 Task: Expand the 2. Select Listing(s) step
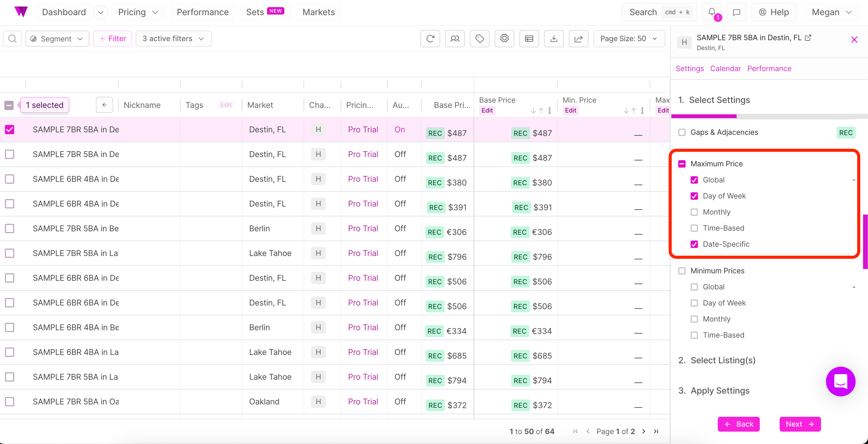pyautogui.click(x=717, y=360)
